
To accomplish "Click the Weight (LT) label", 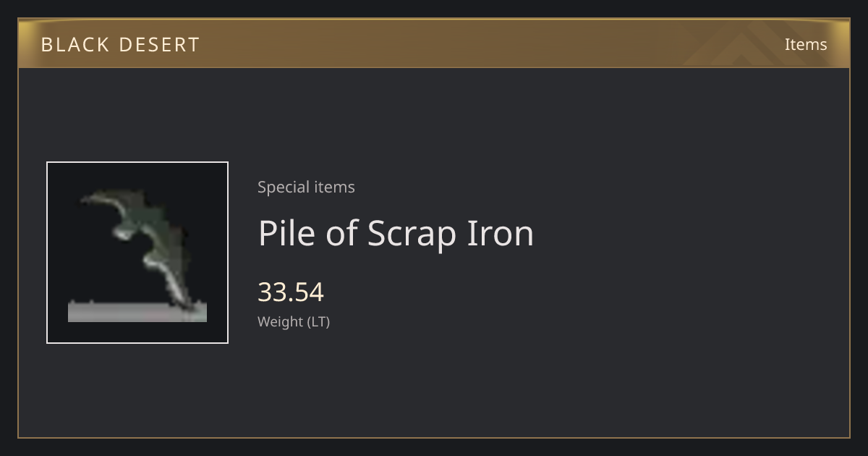I will pyautogui.click(x=294, y=321).
